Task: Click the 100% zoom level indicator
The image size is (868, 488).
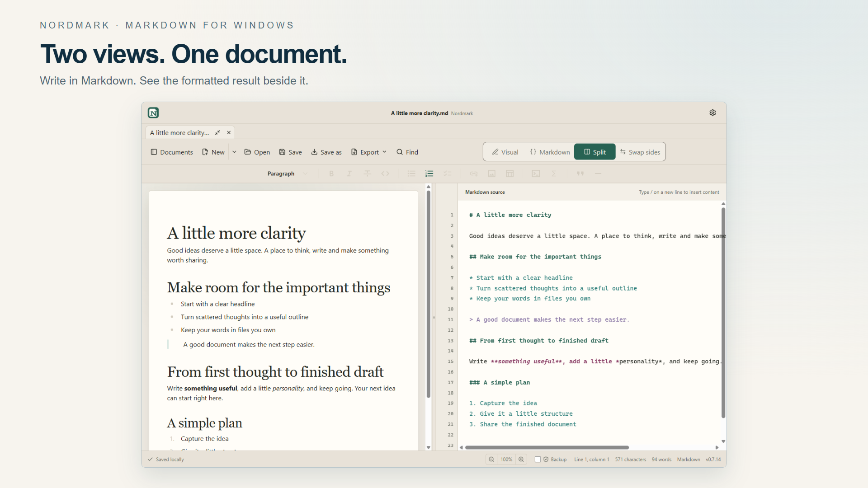Action: 506,460
